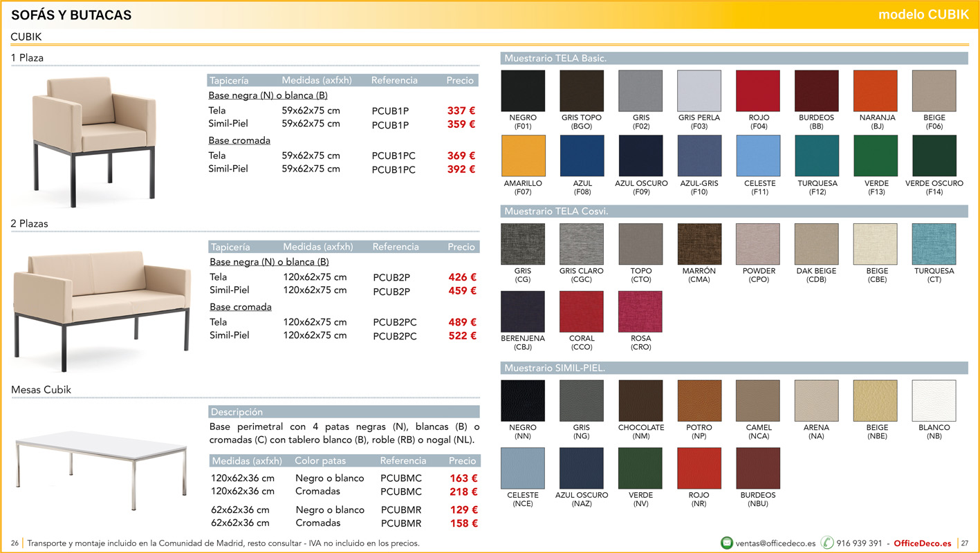This screenshot has width=980, height=553.
Task: Select the GRIS TOPO (BGO) fabric swatch
Action: pyautogui.click(x=582, y=91)
